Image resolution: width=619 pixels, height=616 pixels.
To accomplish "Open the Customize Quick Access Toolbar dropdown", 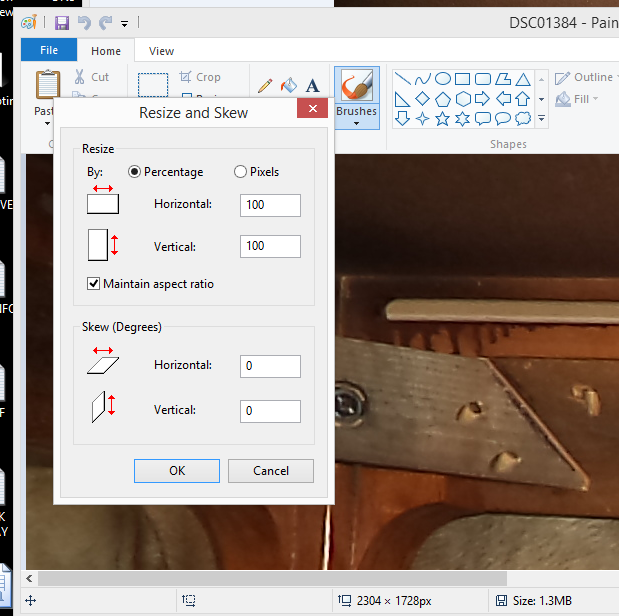I will 124,24.
